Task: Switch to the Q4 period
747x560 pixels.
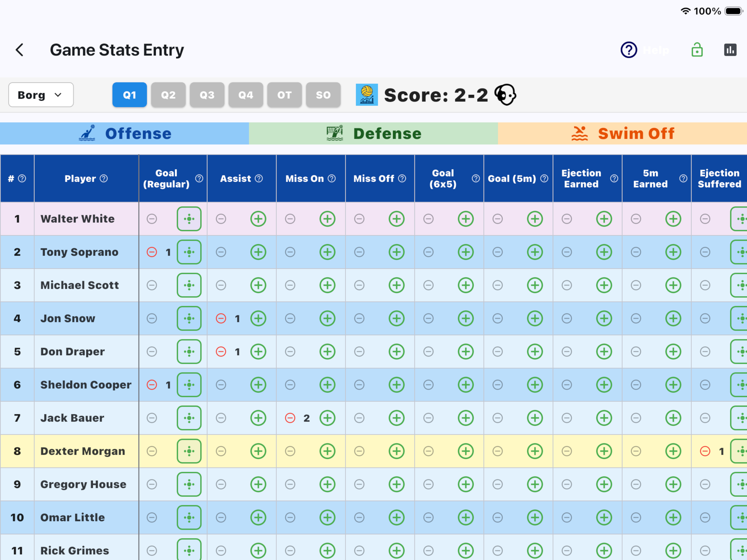Action: [246, 95]
